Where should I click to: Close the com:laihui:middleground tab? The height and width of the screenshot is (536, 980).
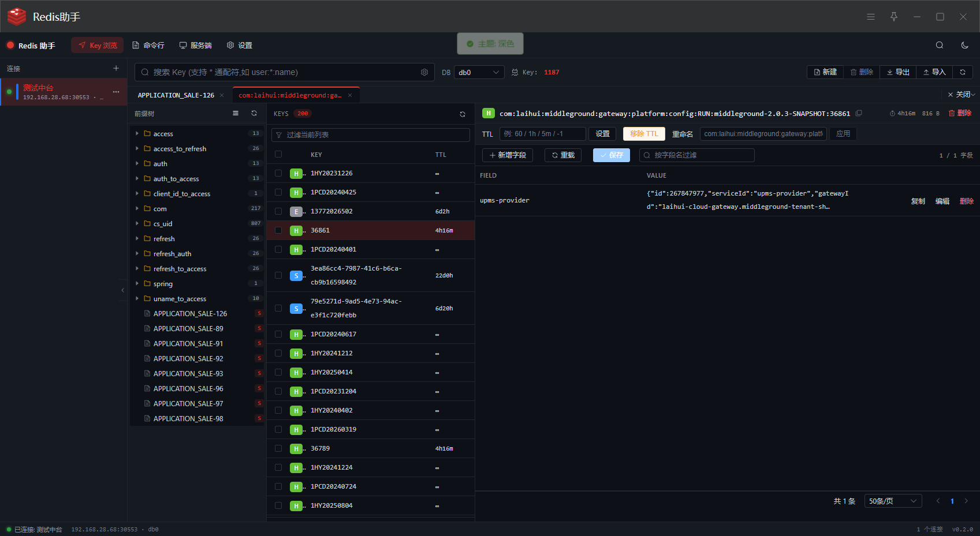tap(350, 95)
